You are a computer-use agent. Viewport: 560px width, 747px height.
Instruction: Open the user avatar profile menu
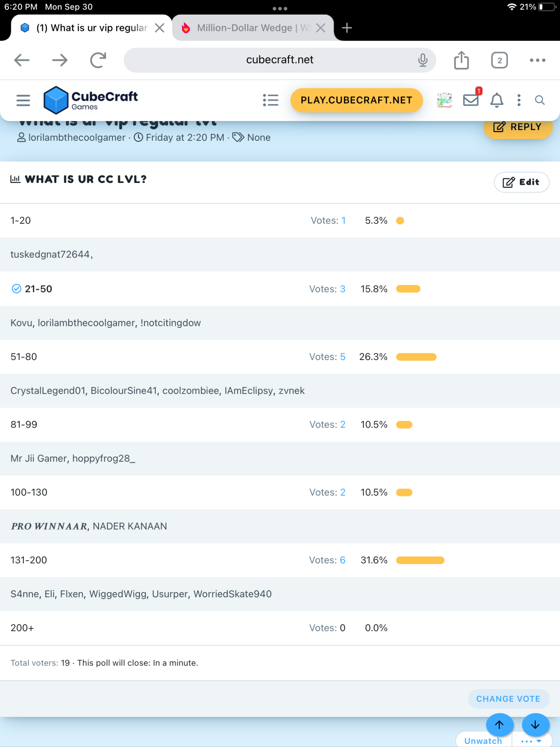[444, 100]
